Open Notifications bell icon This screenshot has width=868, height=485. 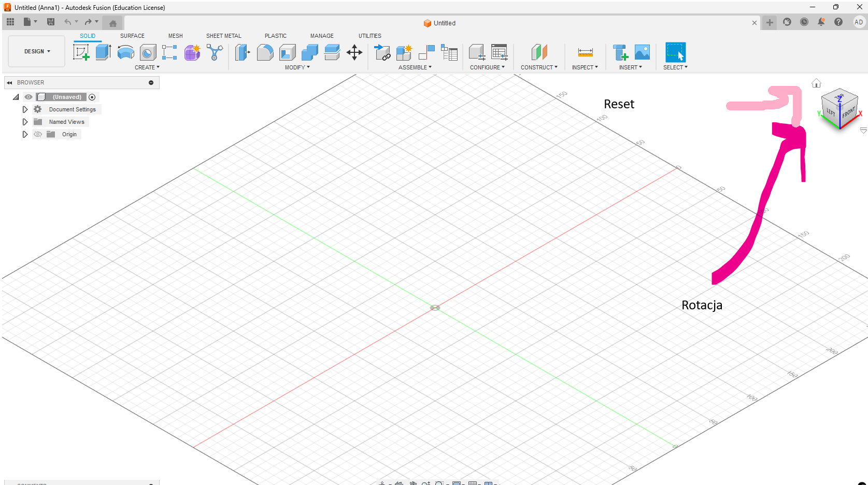(821, 22)
